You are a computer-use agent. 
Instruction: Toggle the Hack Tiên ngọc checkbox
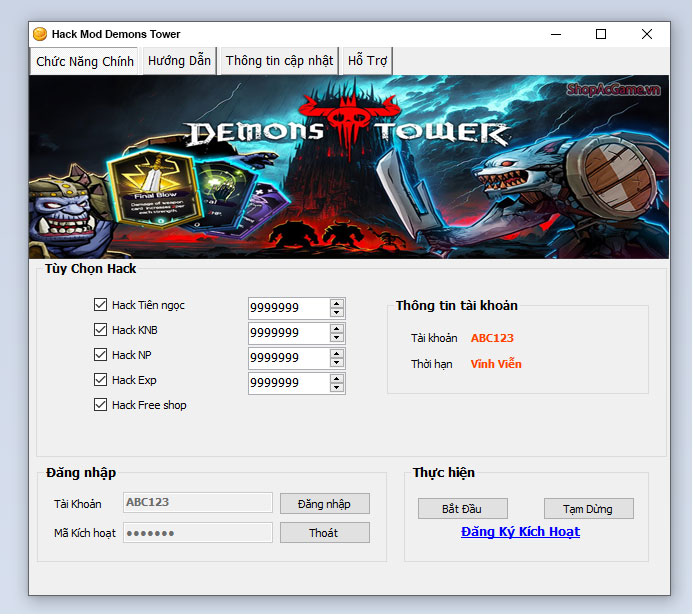(x=100, y=304)
